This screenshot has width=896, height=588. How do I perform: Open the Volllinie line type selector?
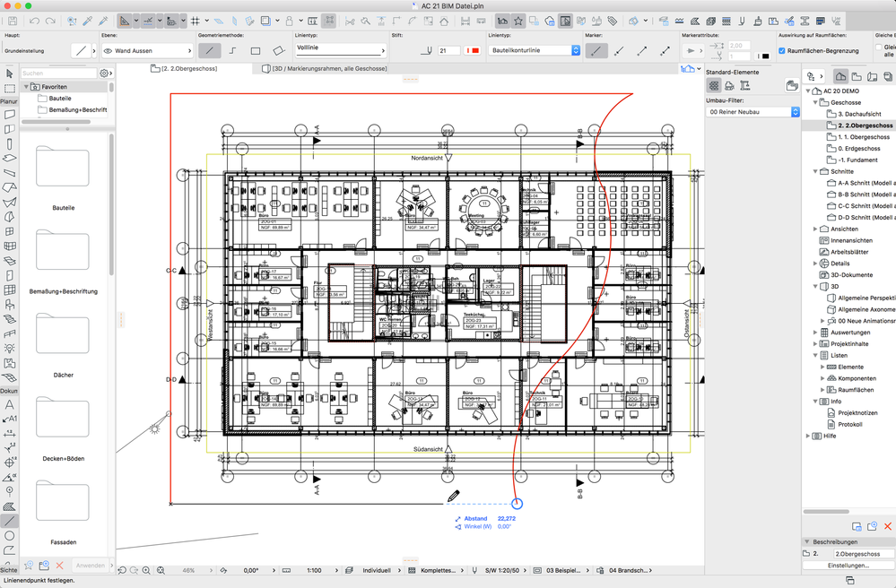tap(340, 49)
